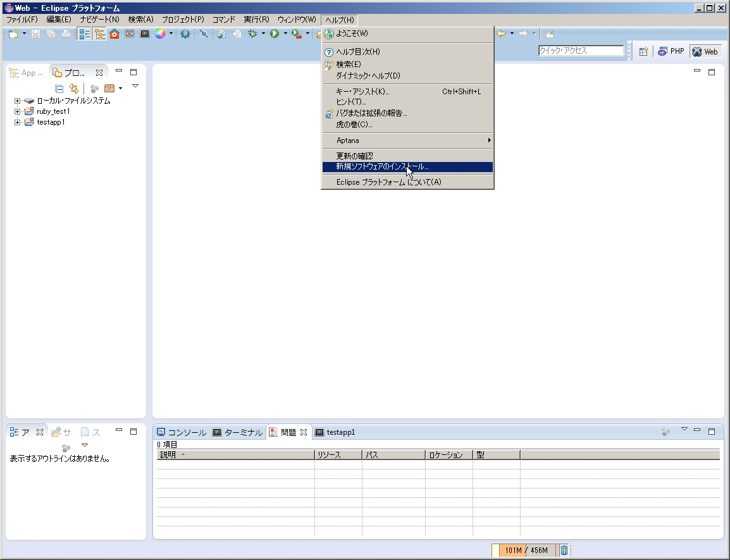The width and height of the screenshot is (730, 560).
Task: Close the プロ... Project Explorer tab
Action: 99,73
